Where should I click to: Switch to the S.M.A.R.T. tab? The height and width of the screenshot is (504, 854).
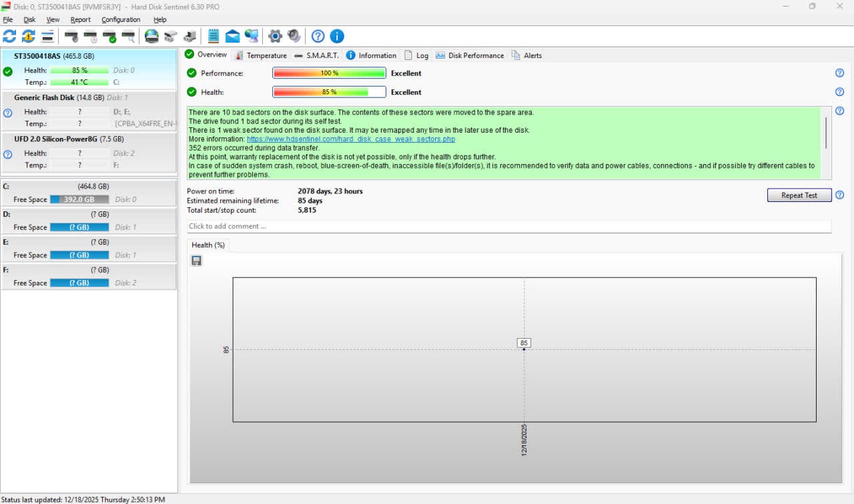(x=322, y=55)
